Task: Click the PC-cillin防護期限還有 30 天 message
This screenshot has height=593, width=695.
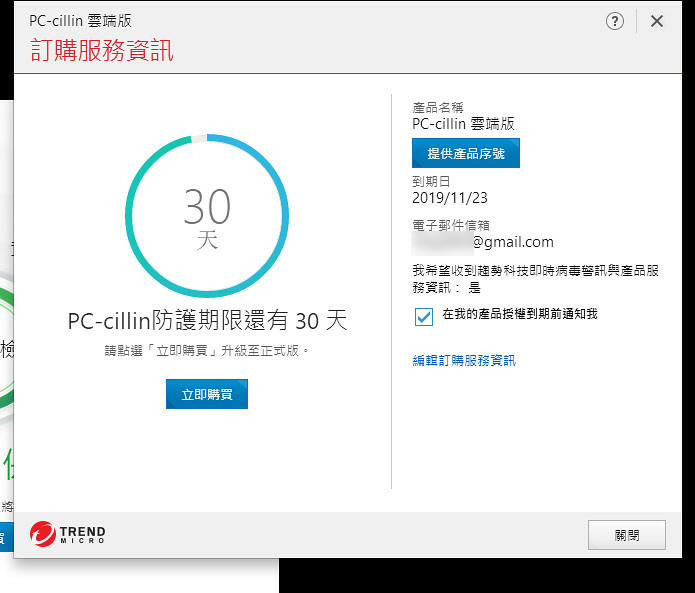Action: [207, 320]
